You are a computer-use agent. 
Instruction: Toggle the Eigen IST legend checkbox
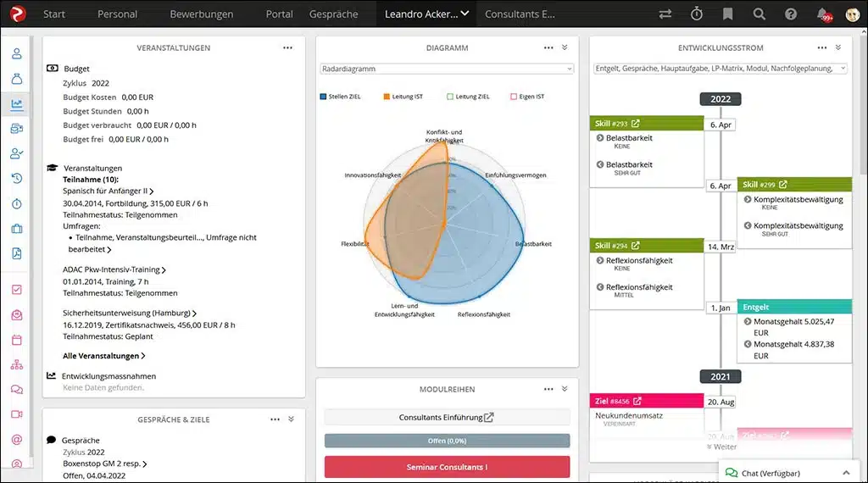[514, 97]
